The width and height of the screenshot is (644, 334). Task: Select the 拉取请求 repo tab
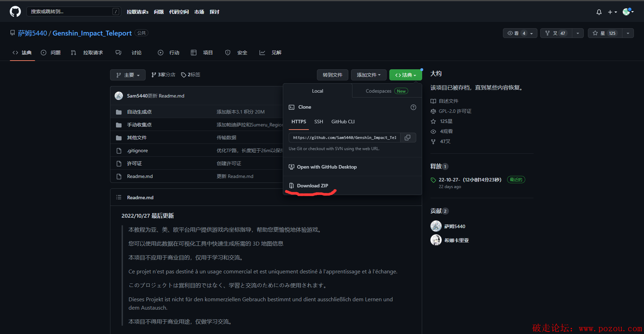(x=87, y=53)
